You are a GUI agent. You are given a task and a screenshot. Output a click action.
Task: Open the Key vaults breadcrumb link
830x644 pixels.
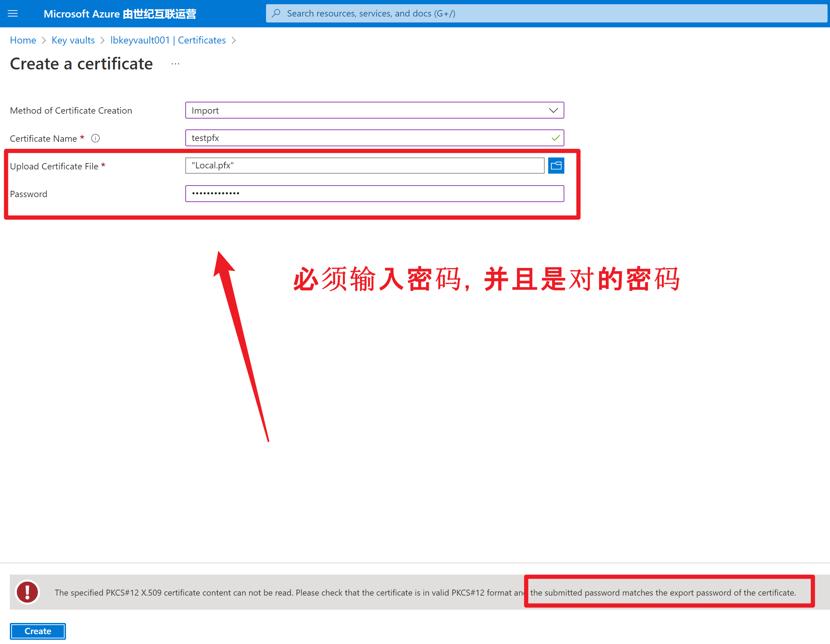click(x=73, y=40)
